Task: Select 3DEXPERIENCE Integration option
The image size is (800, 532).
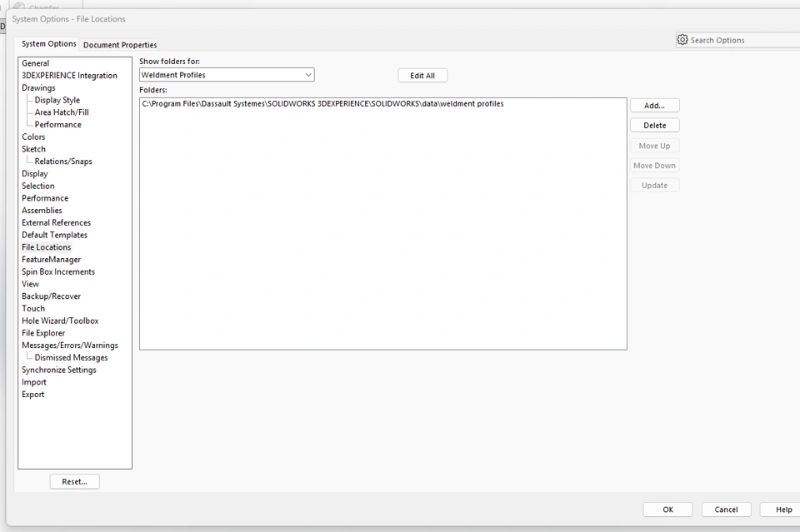Action: tap(69, 76)
